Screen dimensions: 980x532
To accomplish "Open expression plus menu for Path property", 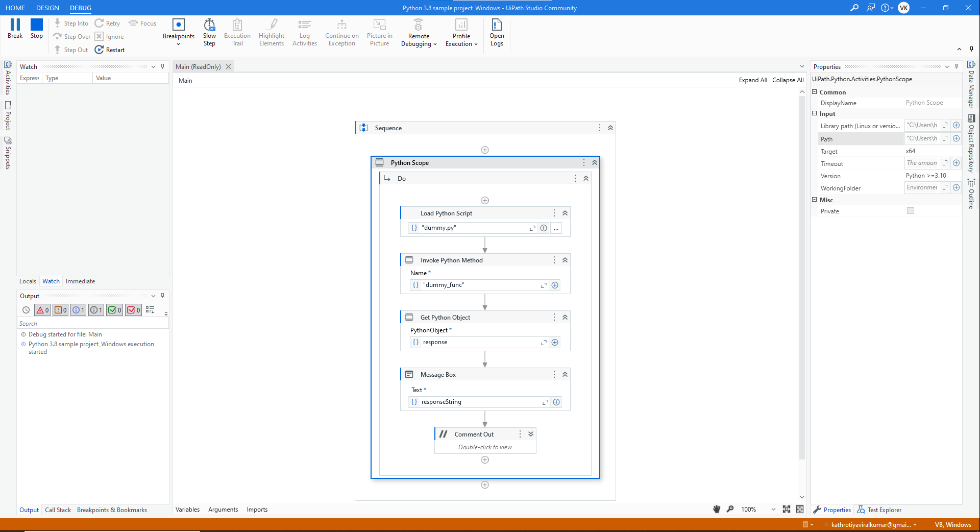I will click(x=957, y=138).
